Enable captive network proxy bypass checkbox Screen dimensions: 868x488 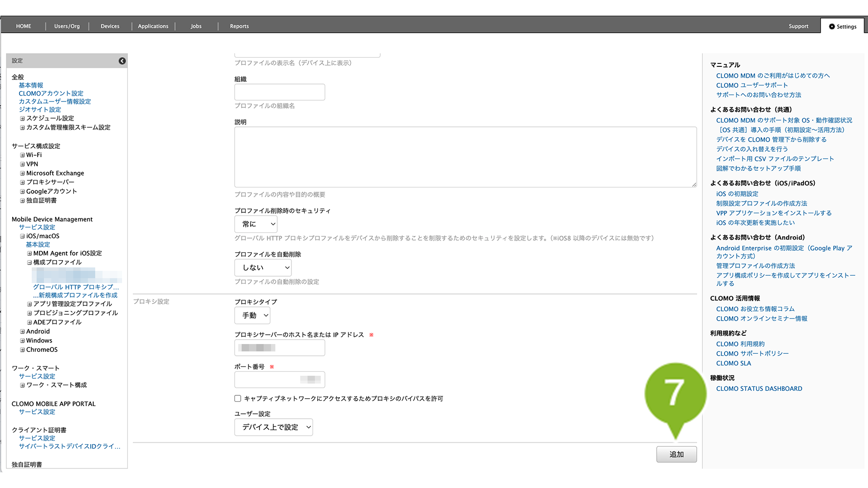coord(238,399)
